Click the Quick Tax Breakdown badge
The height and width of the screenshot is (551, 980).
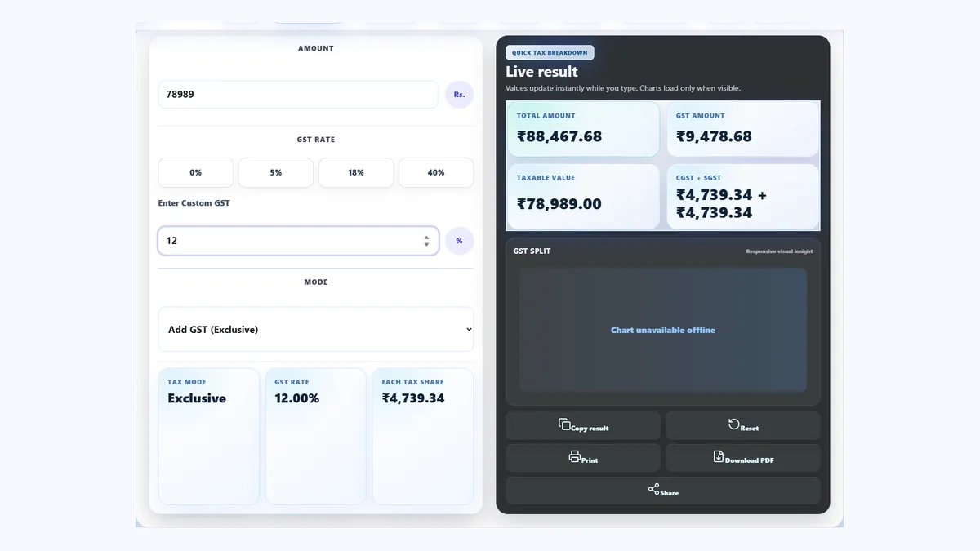tap(550, 52)
